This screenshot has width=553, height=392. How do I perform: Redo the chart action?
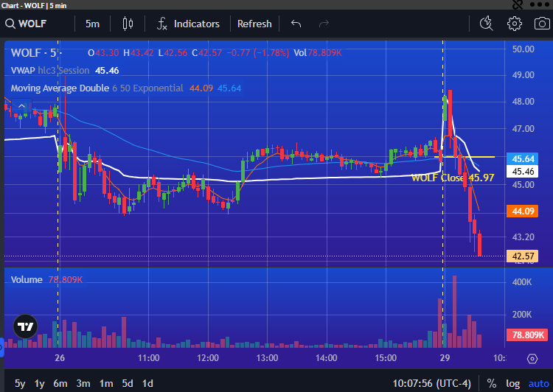click(x=324, y=24)
